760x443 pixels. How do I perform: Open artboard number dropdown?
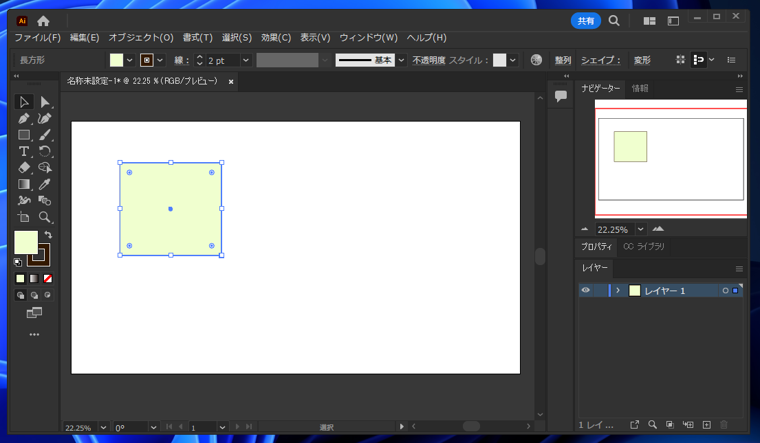pyautogui.click(x=222, y=427)
